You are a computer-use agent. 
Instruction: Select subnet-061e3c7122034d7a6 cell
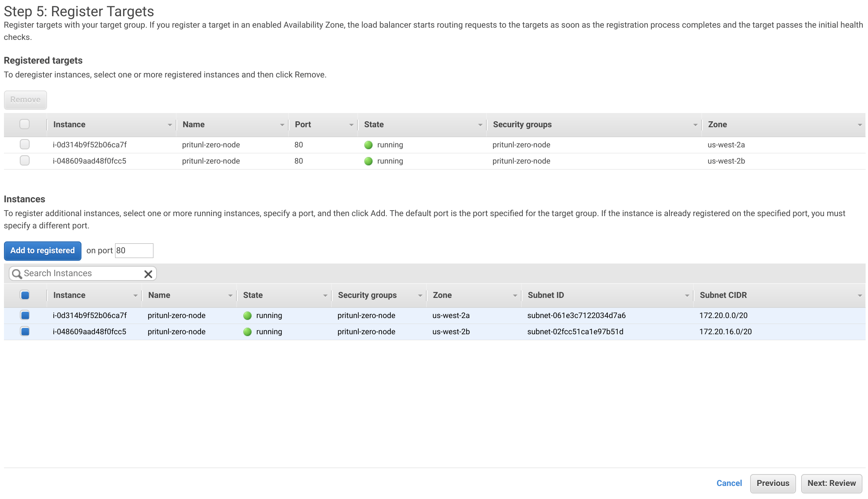(576, 315)
